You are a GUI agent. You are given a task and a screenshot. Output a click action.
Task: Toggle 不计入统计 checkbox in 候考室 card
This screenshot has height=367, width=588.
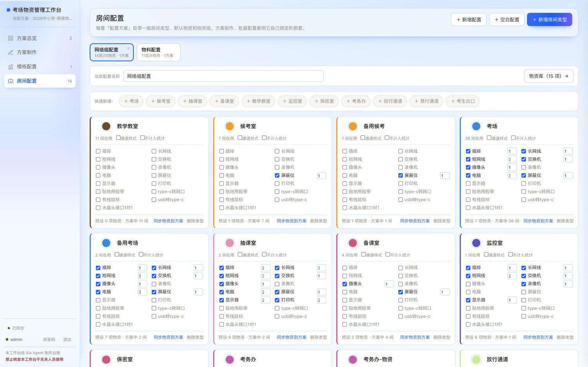coord(264,138)
